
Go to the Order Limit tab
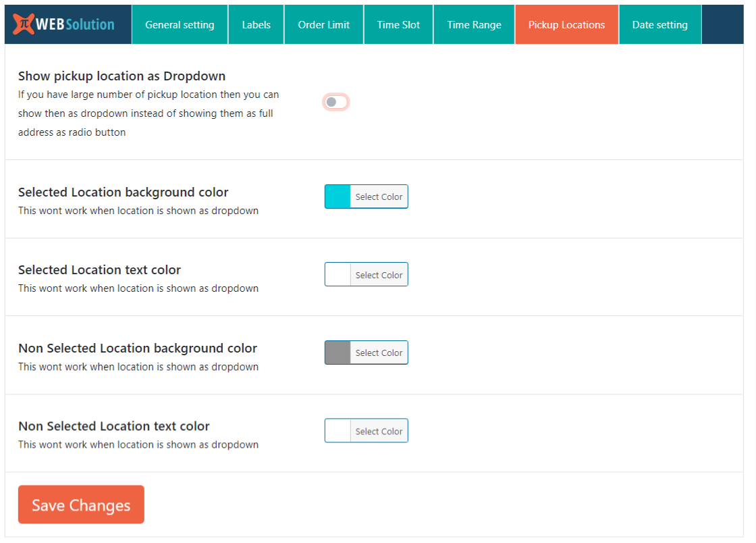[x=323, y=25]
